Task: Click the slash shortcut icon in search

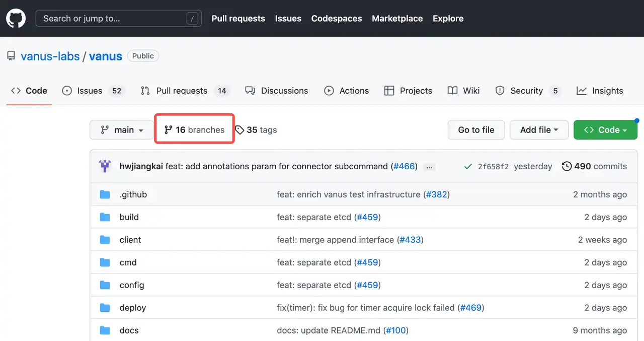Action: [192, 19]
